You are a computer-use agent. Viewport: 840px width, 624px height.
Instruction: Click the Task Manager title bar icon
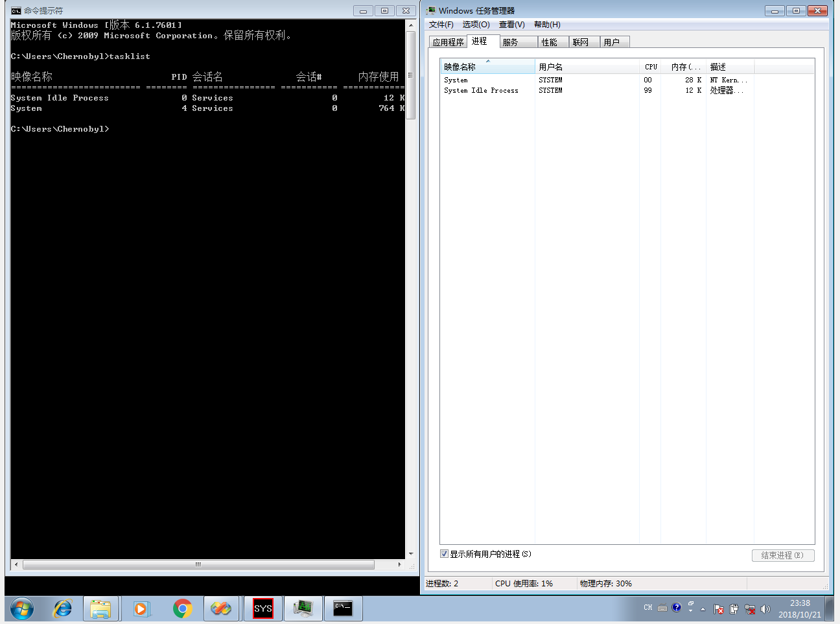(x=431, y=10)
